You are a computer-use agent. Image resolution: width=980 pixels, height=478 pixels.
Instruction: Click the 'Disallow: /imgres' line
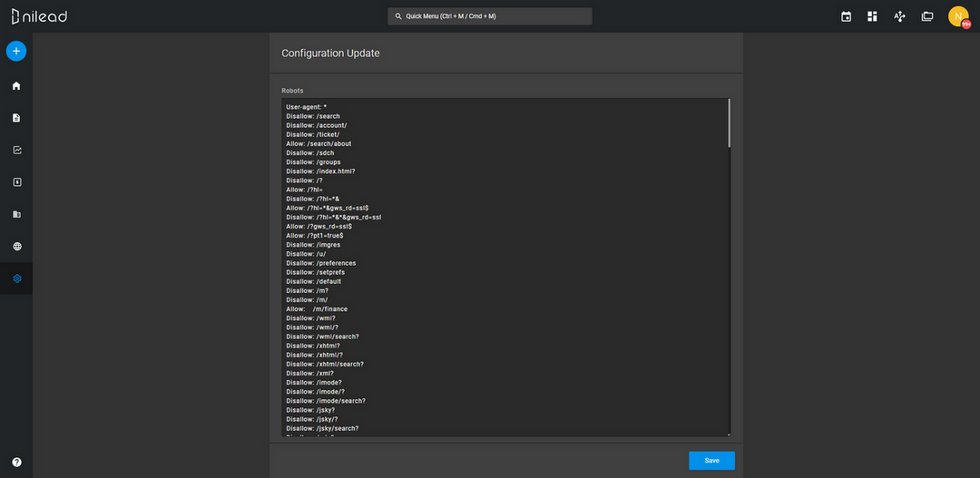coord(313,244)
